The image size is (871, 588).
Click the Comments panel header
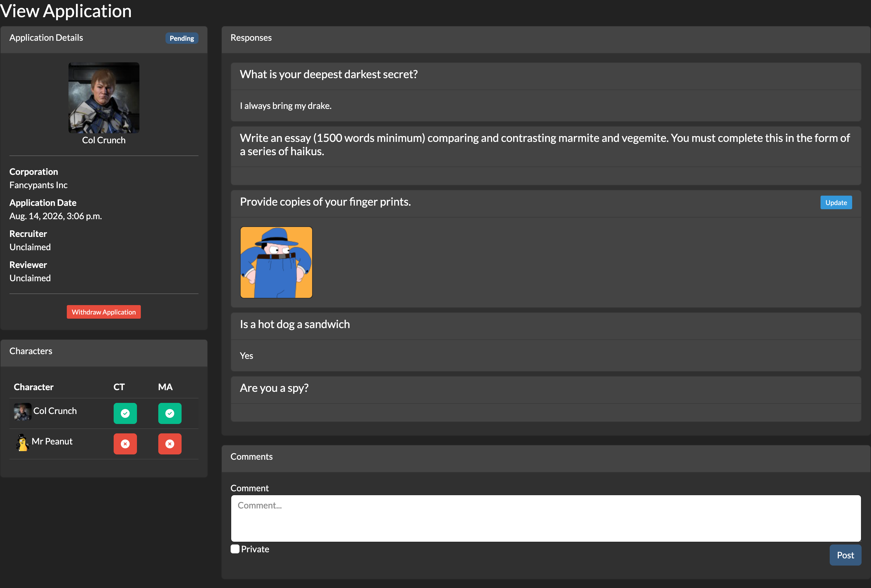pyautogui.click(x=546, y=459)
